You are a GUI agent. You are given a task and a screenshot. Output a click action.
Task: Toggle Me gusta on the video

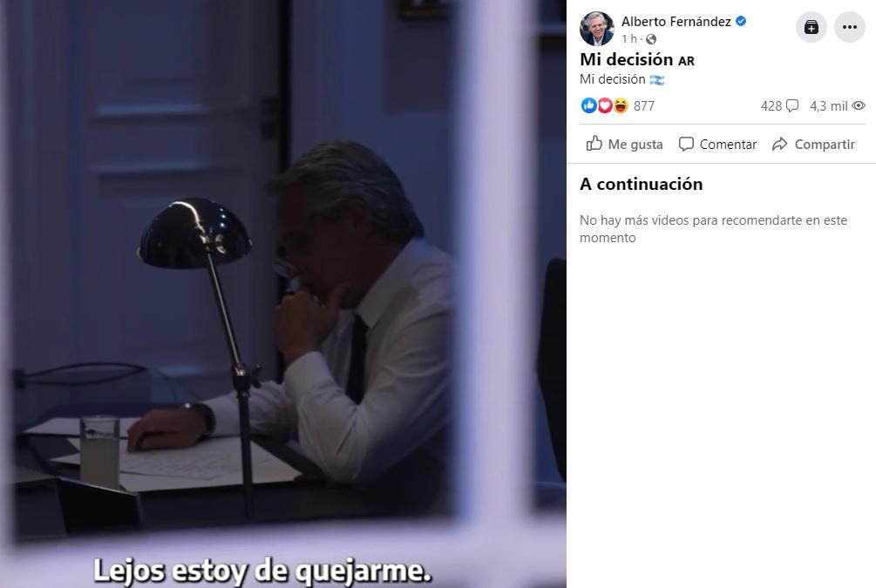pyautogui.click(x=625, y=144)
